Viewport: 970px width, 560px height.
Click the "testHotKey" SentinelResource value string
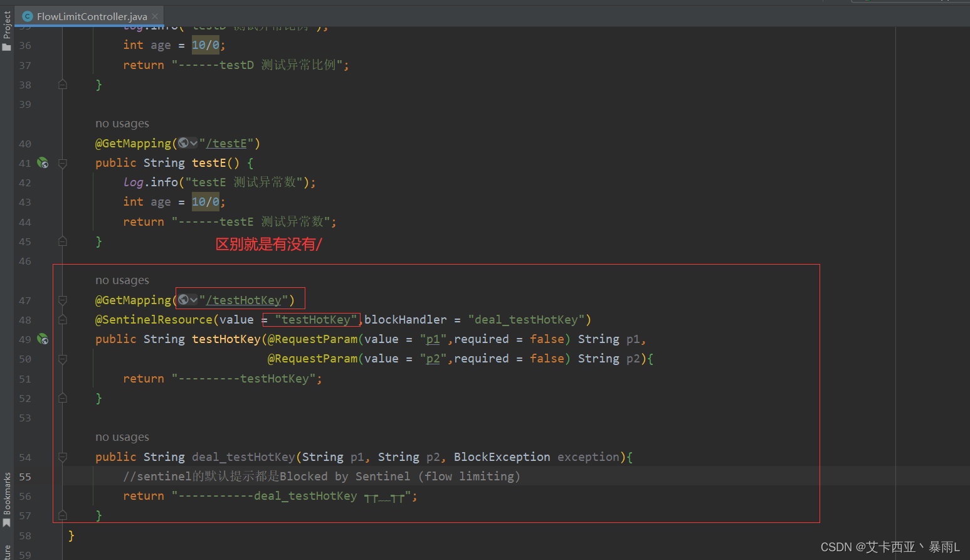(x=316, y=320)
